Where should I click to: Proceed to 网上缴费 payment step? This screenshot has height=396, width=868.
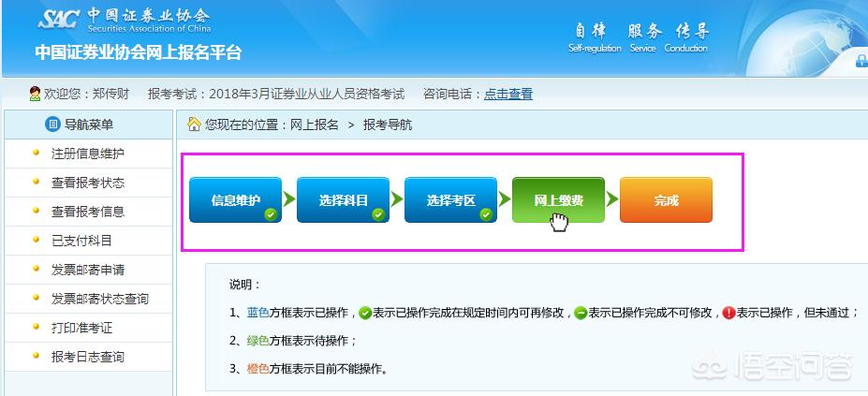pos(558,200)
